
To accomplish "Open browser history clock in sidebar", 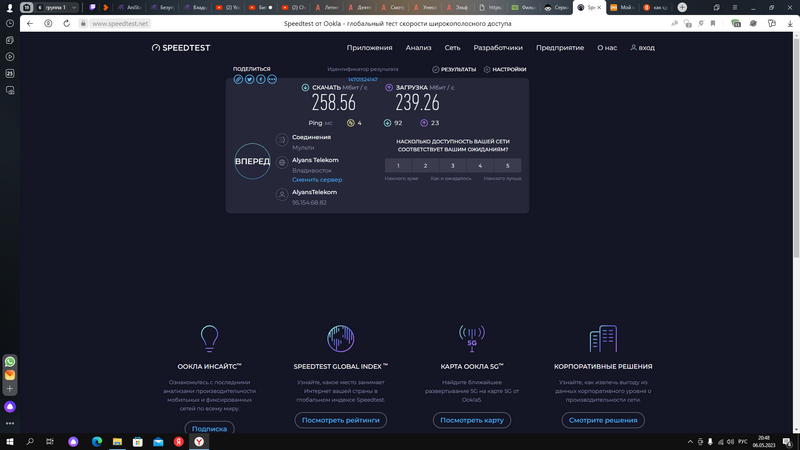I will [x=10, y=23].
